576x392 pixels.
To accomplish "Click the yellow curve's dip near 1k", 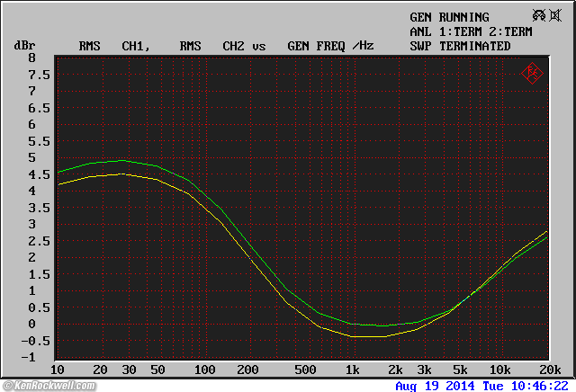I will (x=364, y=336).
